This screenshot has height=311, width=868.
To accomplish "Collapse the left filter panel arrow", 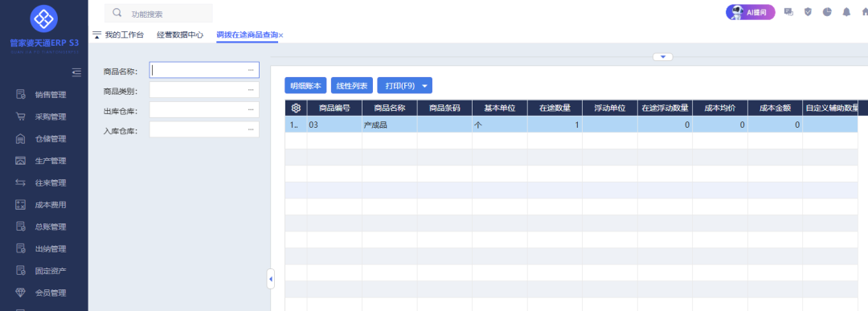I will [x=271, y=279].
